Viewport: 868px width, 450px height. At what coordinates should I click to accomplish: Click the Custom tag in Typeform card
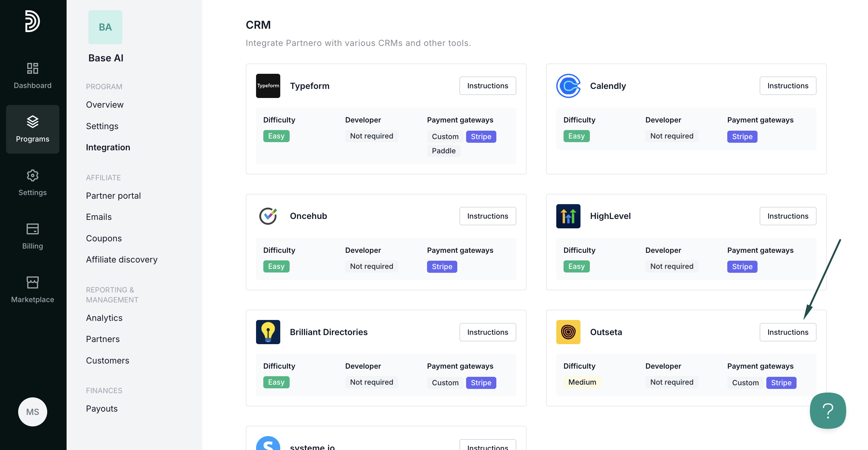click(x=445, y=137)
